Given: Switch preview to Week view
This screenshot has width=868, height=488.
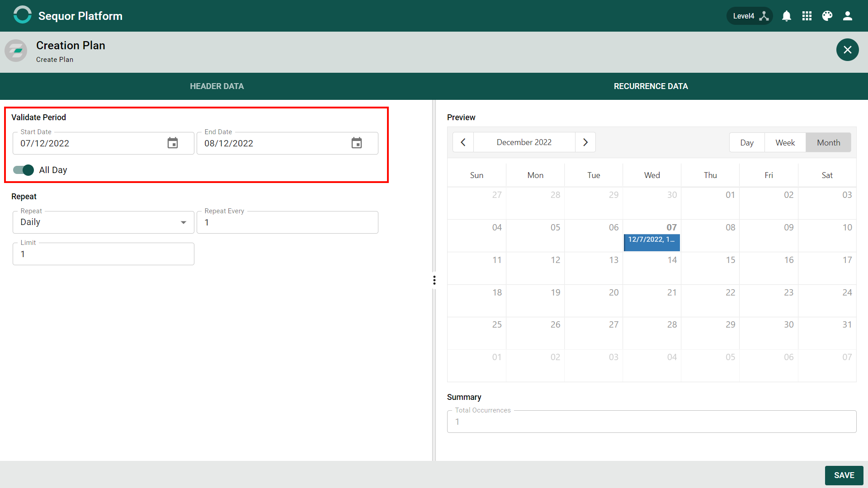Looking at the screenshot, I should click(x=785, y=143).
